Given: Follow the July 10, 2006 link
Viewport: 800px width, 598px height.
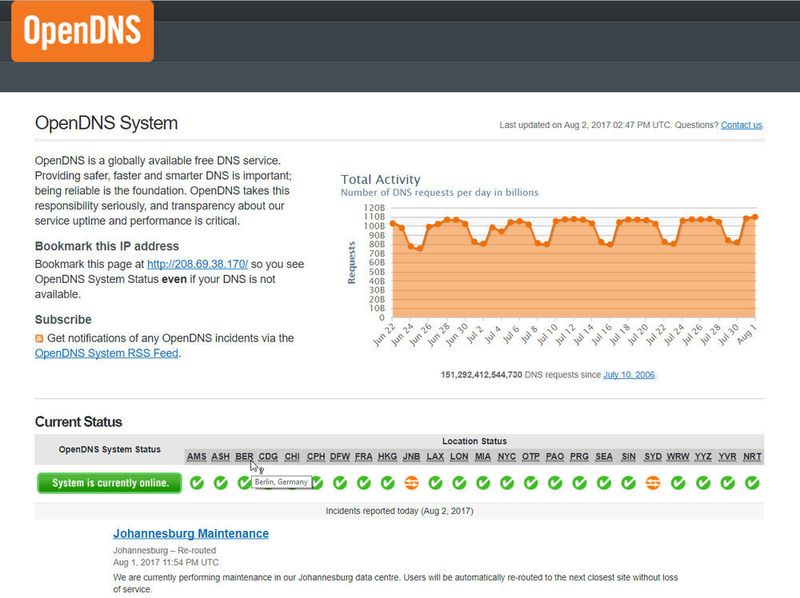Looking at the screenshot, I should click(x=629, y=375).
